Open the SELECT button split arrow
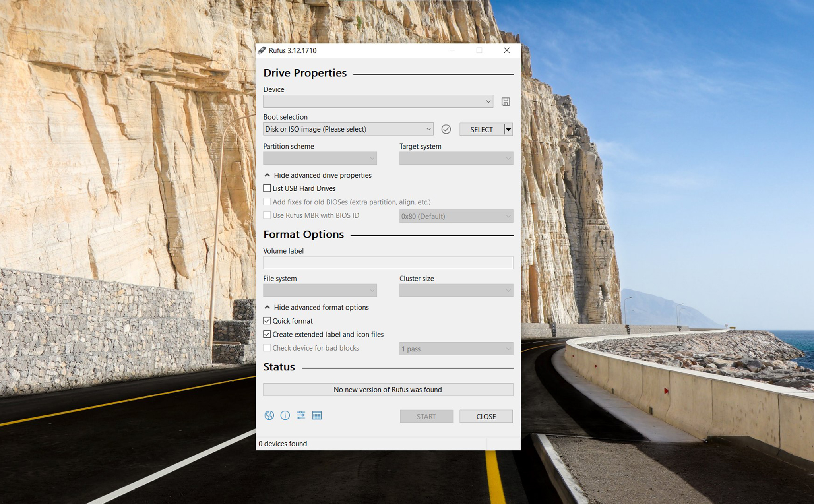The height and width of the screenshot is (504, 814). (508, 129)
